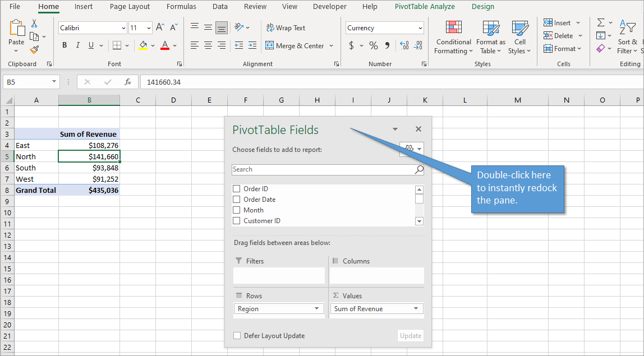Open PivotTable Analyze tab
The image size is (644, 356).
(x=425, y=7)
